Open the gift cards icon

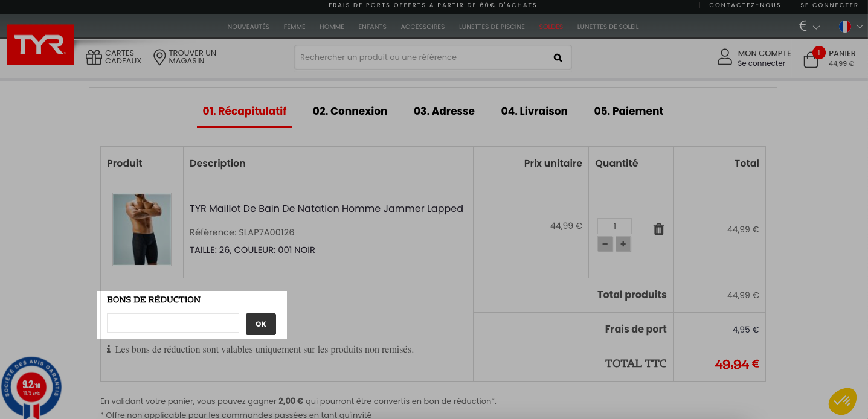tap(94, 57)
